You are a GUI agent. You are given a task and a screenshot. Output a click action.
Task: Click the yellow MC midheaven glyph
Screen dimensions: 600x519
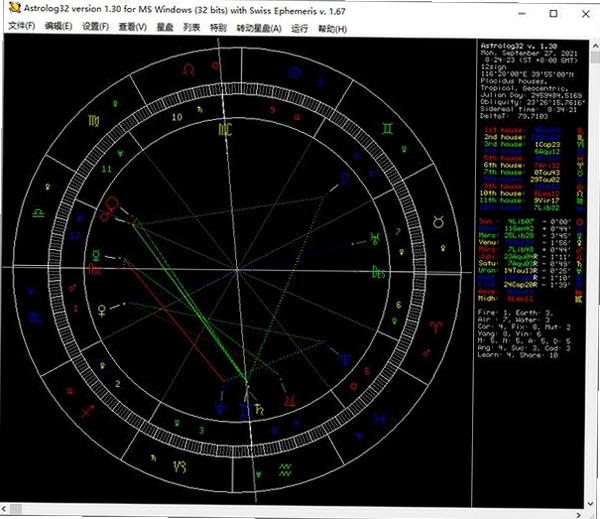click(x=225, y=130)
